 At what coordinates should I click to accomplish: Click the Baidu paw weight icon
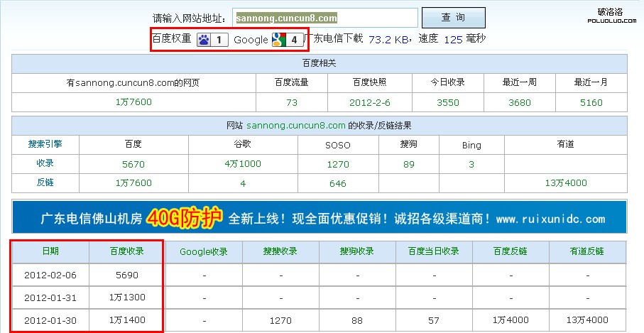point(203,40)
